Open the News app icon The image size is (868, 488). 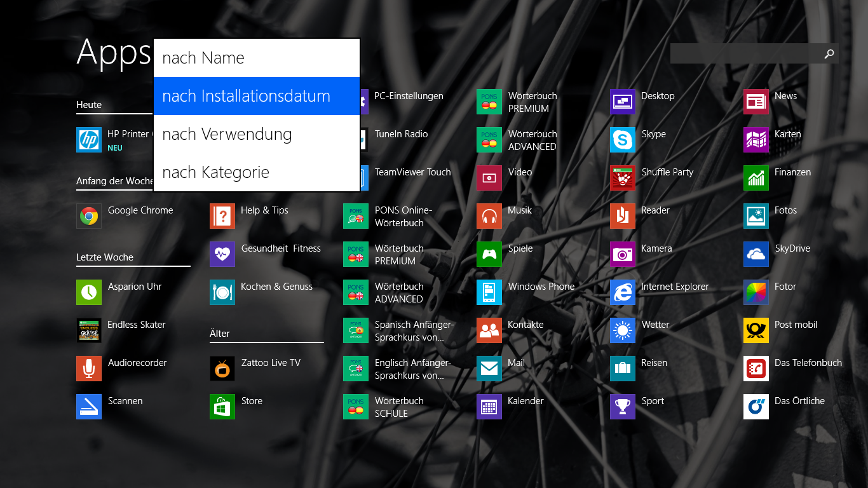[x=756, y=102]
